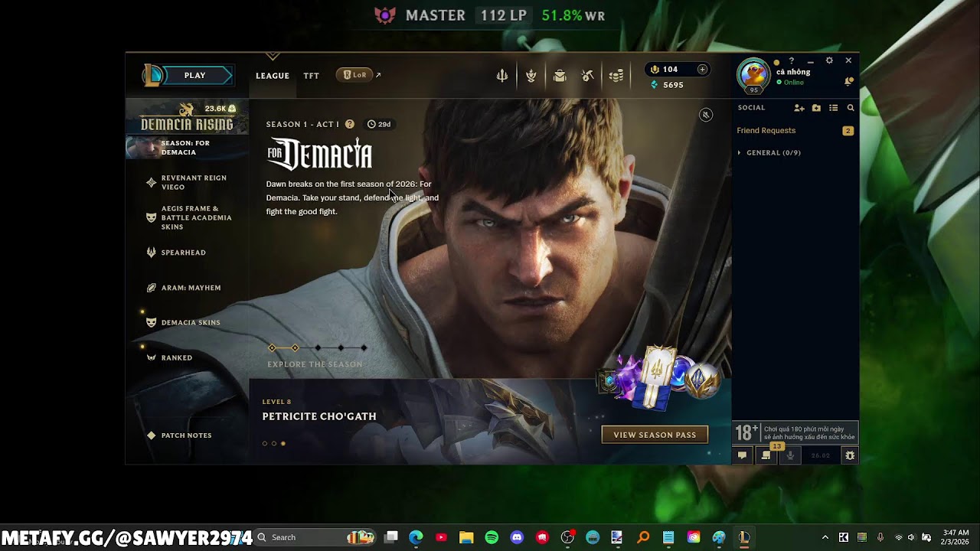Open Discord from the taskbar
Viewport: 980px width, 551px height.
point(517,537)
